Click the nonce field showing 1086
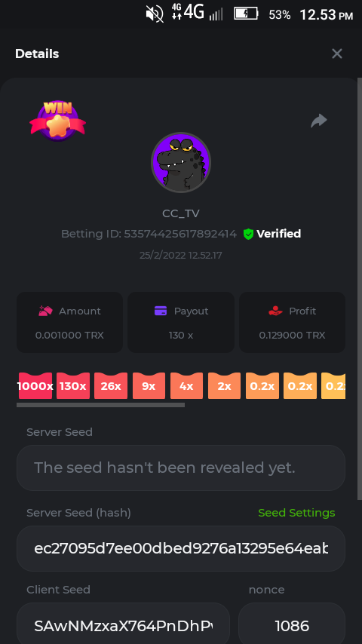Image resolution: width=362 pixels, height=644 pixels. pos(292,624)
